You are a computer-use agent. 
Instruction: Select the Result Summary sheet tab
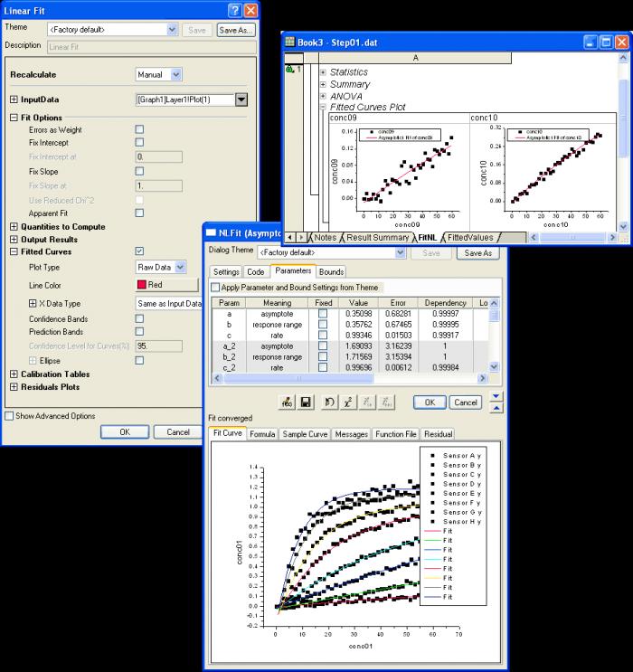click(377, 238)
